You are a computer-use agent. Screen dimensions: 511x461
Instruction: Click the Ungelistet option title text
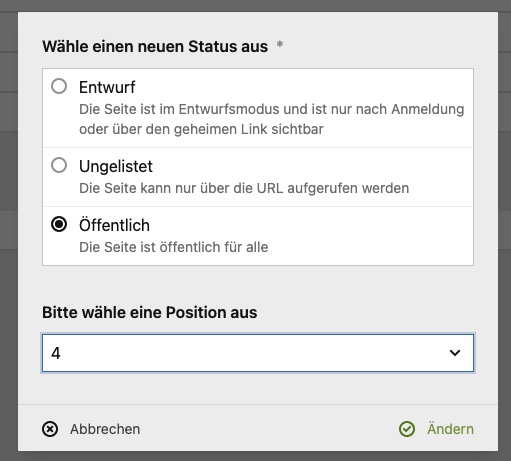[116, 167]
